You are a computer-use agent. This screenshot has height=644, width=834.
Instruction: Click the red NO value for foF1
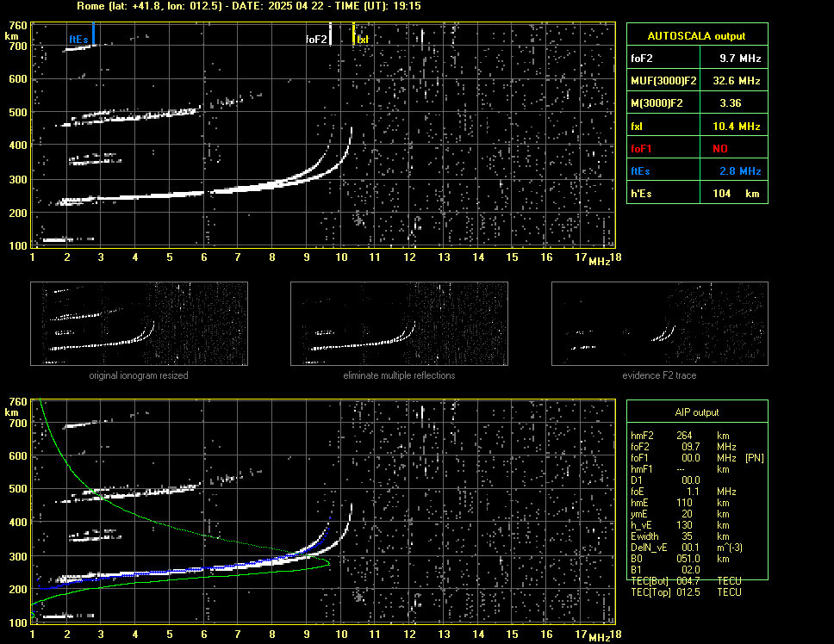[x=719, y=149]
